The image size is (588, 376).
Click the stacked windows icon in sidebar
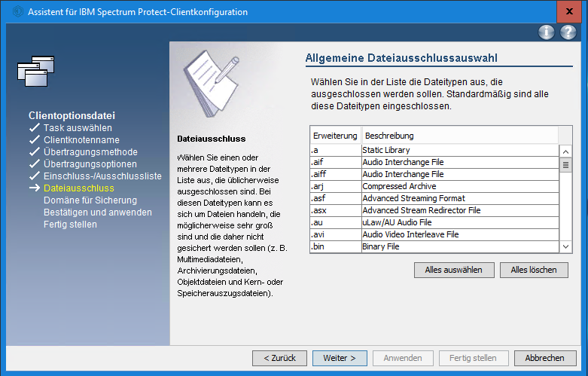[36, 71]
